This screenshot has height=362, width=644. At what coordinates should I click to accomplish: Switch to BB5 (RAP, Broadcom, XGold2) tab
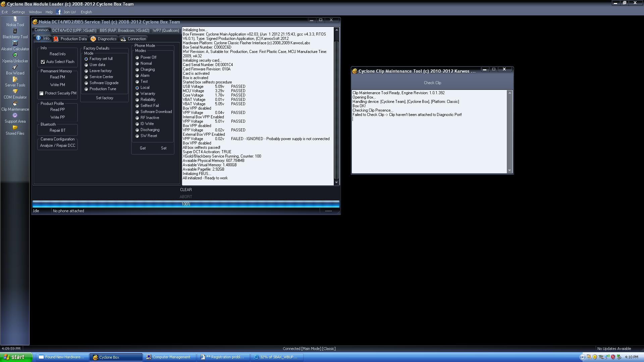124,31
